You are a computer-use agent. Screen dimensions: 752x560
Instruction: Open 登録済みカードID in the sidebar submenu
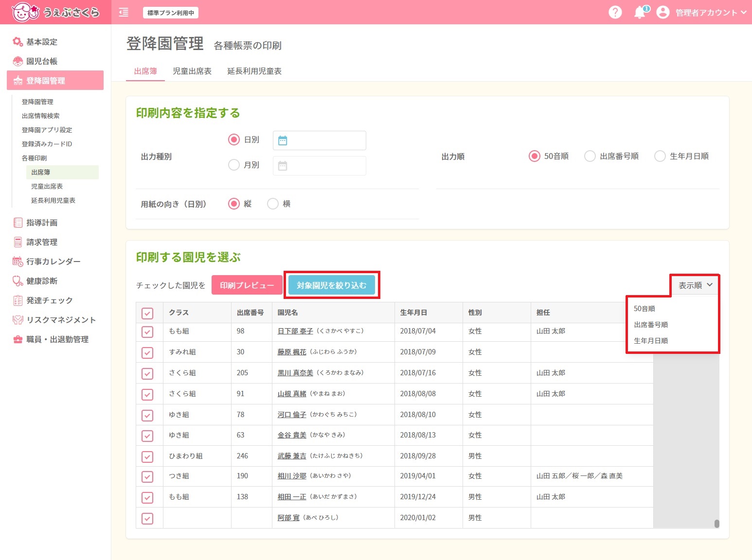pyautogui.click(x=47, y=144)
